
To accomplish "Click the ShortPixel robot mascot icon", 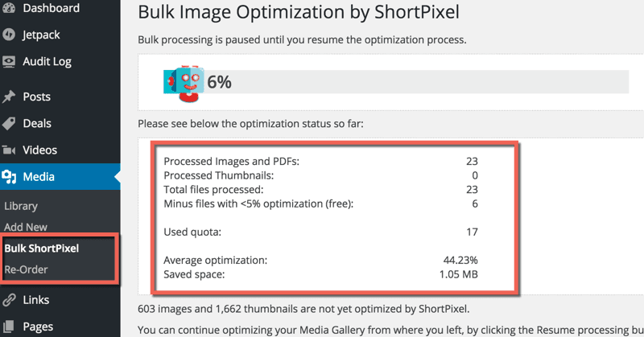I will pos(184,82).
